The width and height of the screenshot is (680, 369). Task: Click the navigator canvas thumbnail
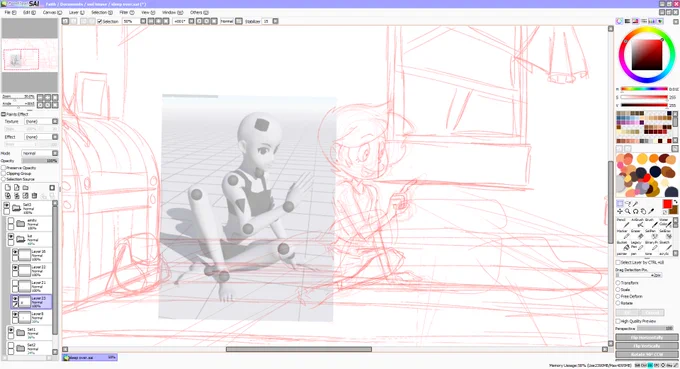click(29, 55)
